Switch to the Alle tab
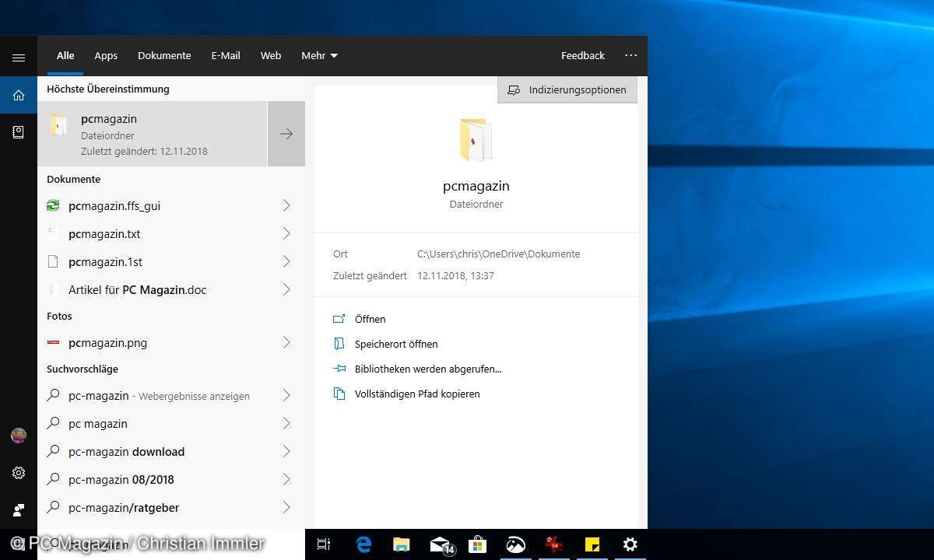The image size is (934, 560). coord(65,55)
